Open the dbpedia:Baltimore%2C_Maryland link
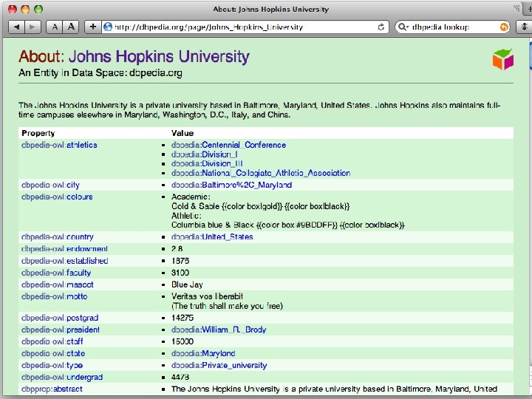The height and width of the screenshot is (399, 532). coord(231,185)
